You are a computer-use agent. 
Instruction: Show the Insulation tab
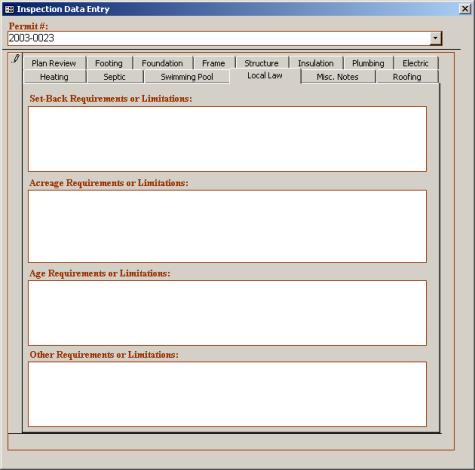316,63
